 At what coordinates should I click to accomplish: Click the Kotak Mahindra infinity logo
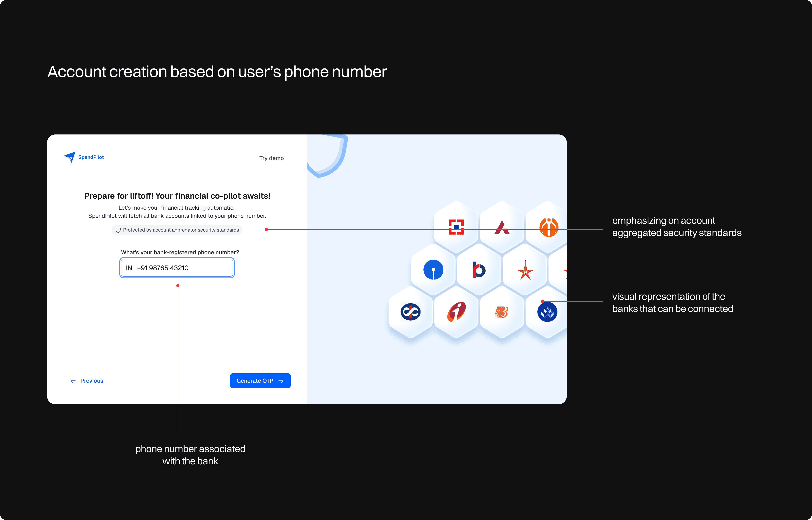[410, 312]
